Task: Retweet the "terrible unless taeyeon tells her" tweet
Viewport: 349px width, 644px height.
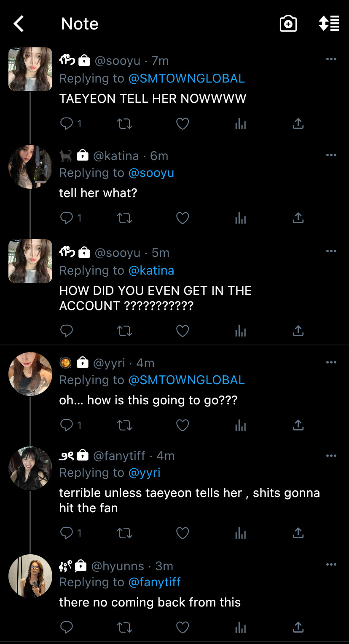Action: [x=124, y=533]
